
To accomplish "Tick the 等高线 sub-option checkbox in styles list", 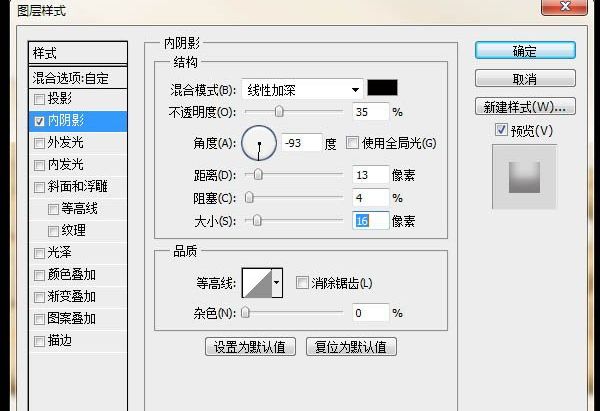I will click(53, 209).
